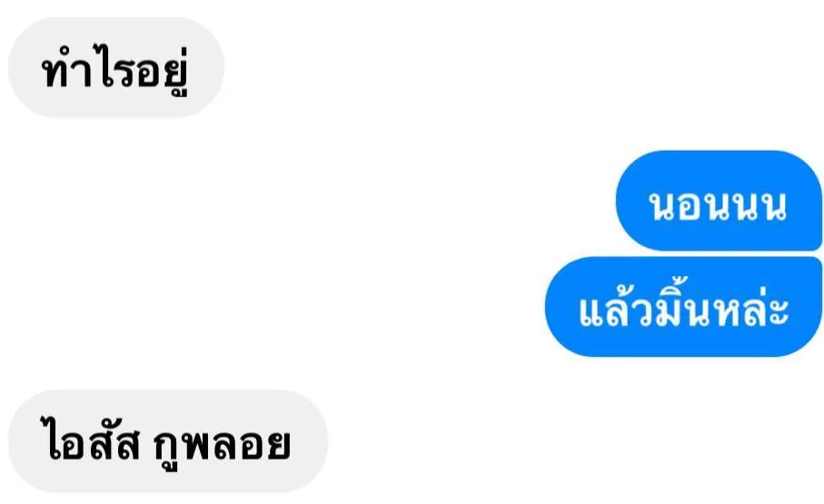The image size is (824, 504).
Task: Click the blank area left of the "แล้วมึ้นหล่ะ" bubble
Action: click(273, 307)
